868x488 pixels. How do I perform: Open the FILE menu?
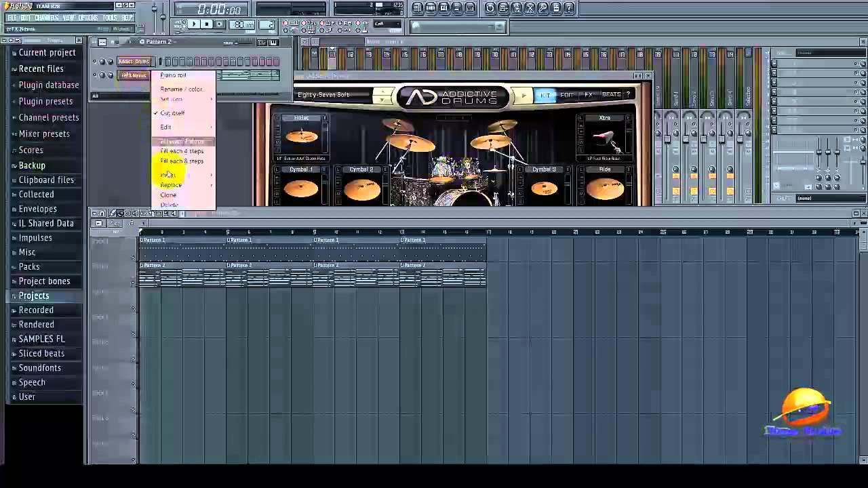coord(12,18)
